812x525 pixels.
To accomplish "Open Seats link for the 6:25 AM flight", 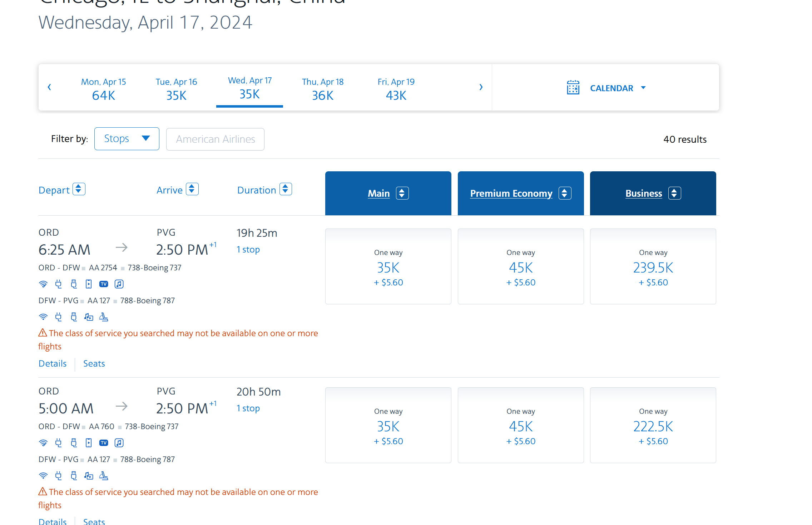I will pos(94,363).
